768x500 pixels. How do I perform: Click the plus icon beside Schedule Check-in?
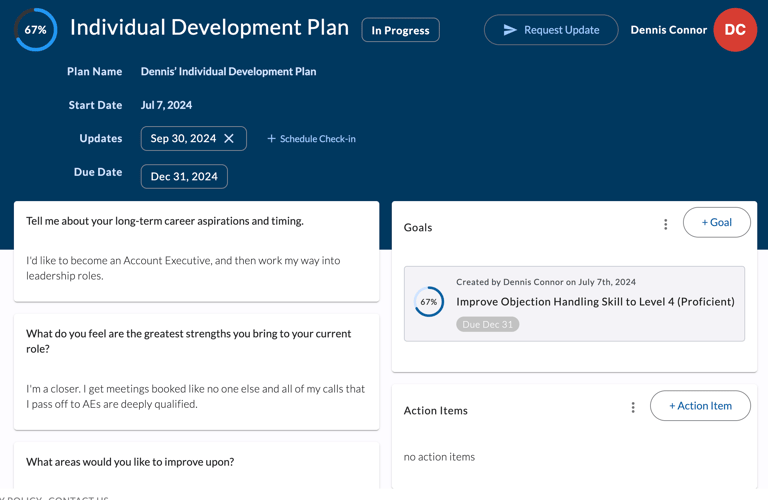271,139
